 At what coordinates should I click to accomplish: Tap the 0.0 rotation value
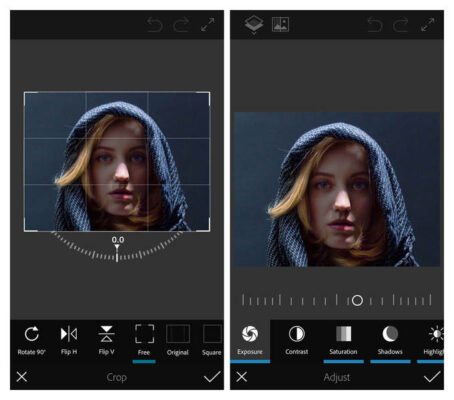pos(118,240)
